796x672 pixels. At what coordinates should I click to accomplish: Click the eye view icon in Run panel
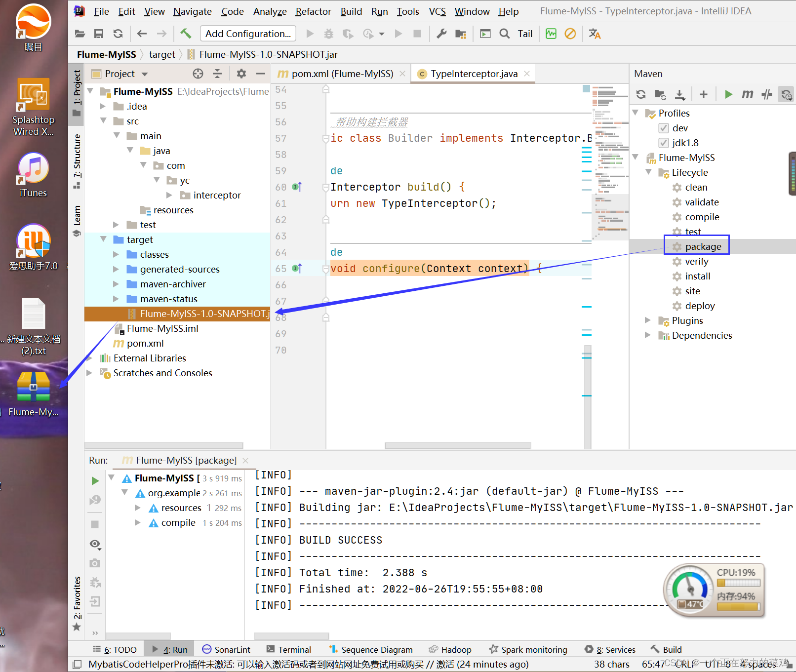pyautogui.click(x=95, y=544)
